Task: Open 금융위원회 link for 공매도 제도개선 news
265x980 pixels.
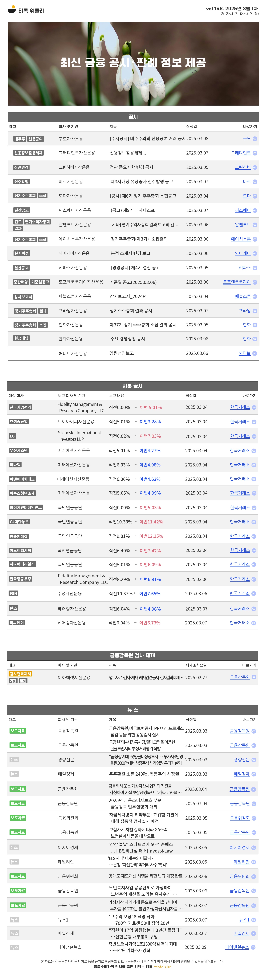Action: coord(239,877)
